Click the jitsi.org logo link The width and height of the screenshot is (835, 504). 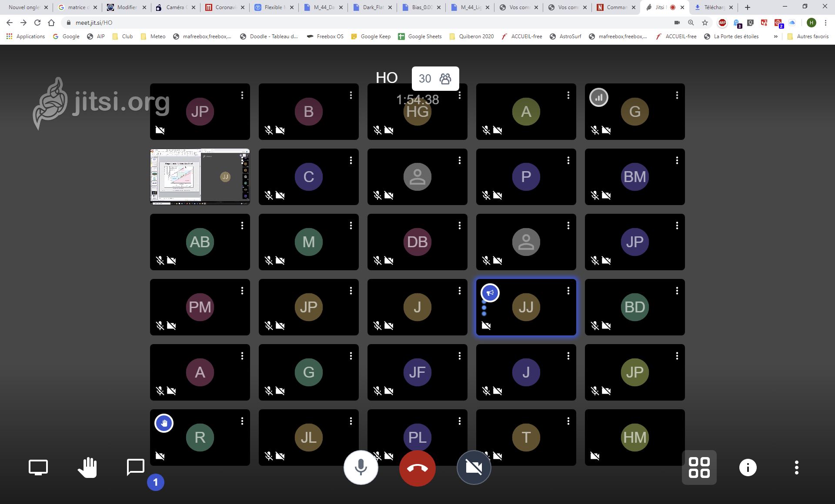pos(101,103)
